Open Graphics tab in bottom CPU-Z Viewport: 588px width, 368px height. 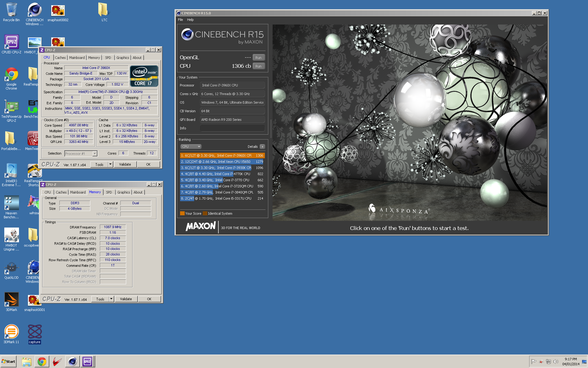point(124,192)
